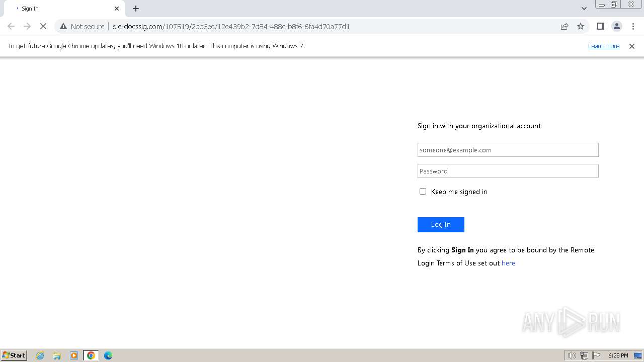Open the Not secure site info
644x362 pixels.
pyautogui.click(x=82, y=26)
